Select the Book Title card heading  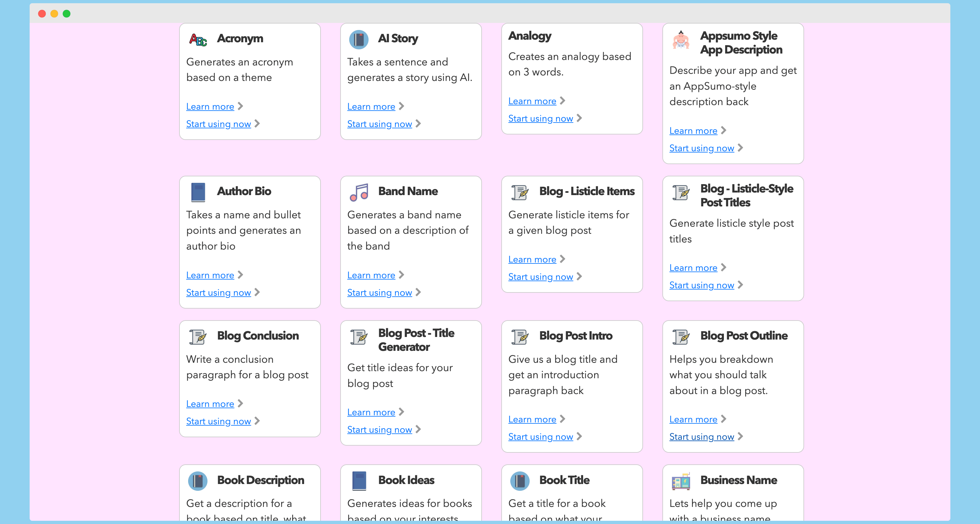tap(564, 480)
